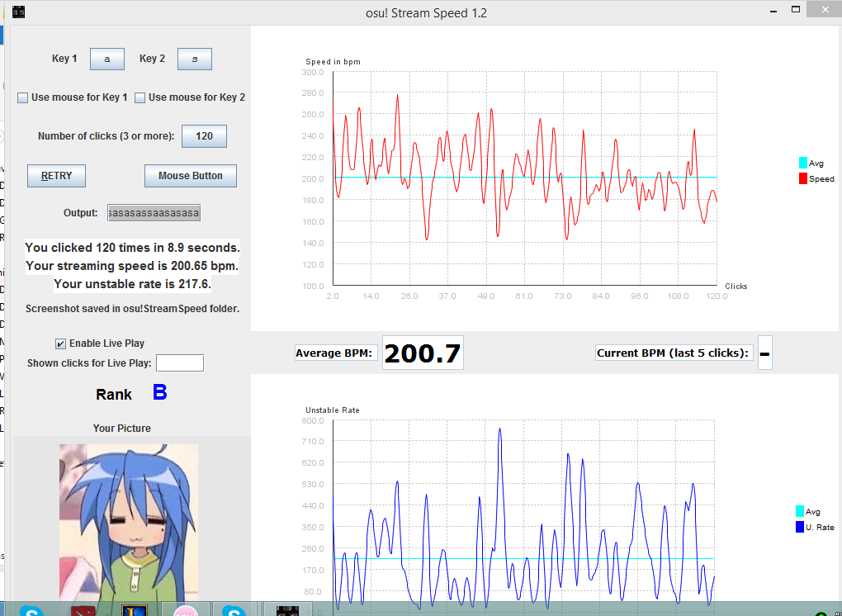Click the Output text field
This screenshot has height=616, width=842.
tap(154, 213)
